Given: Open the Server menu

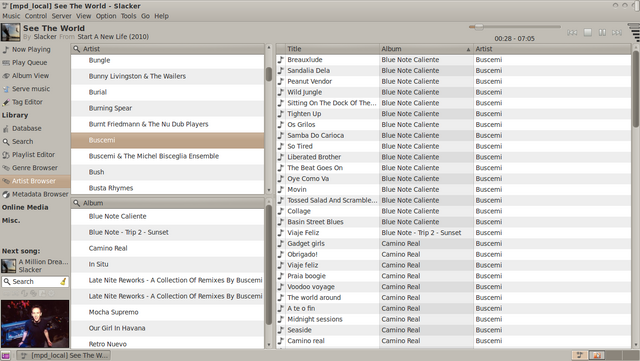Looking at the screenshot, I should click(x=62, y=16).
